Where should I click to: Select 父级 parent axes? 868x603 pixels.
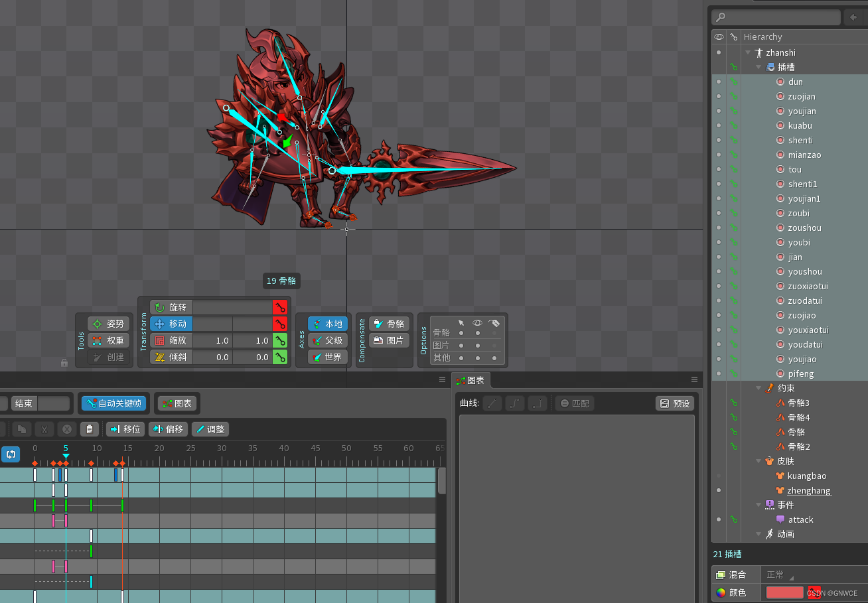pyautogui.click(x=327, y=340)
